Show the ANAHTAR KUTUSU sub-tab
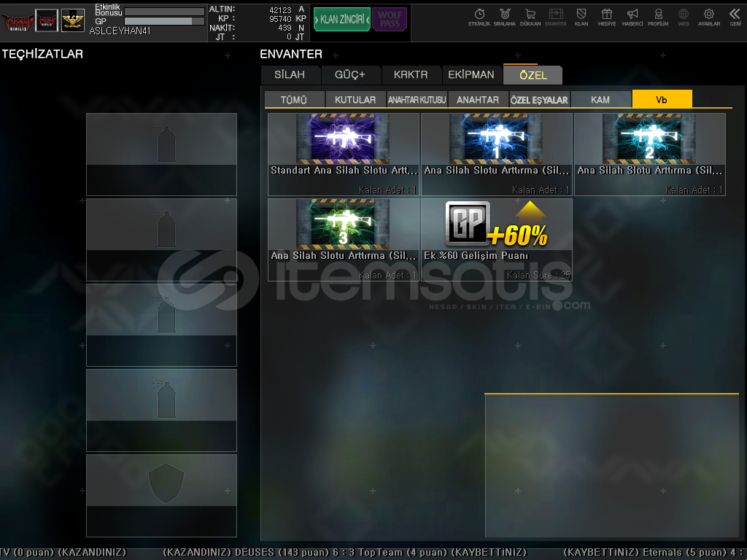Viewport: 747px width, 560px height. 417,99
